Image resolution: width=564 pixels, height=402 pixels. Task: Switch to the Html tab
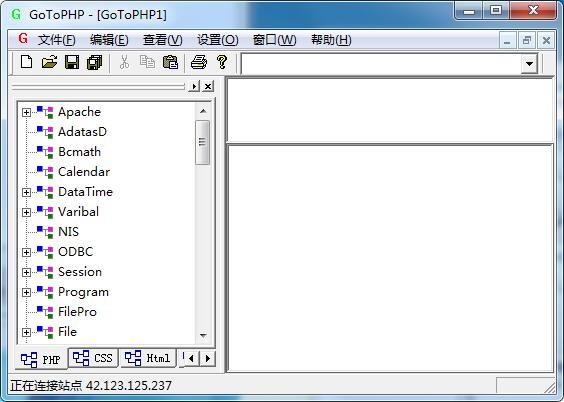click(x=148, y=358)
